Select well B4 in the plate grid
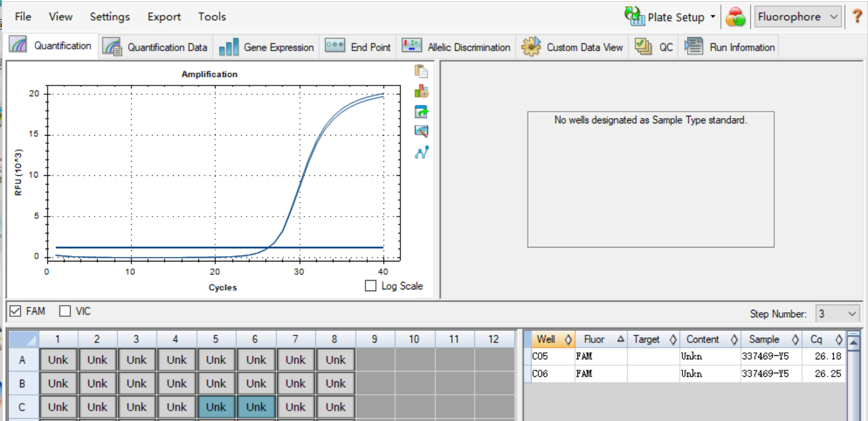The image size is (868, 421). pyautogui.click(x=176, y=384)
